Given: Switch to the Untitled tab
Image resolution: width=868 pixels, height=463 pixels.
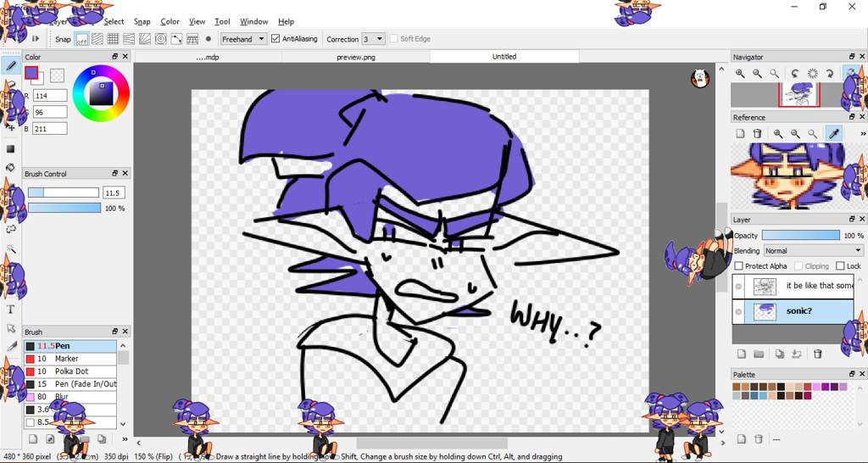Looking at the screenshot, I should coord(504,57).
